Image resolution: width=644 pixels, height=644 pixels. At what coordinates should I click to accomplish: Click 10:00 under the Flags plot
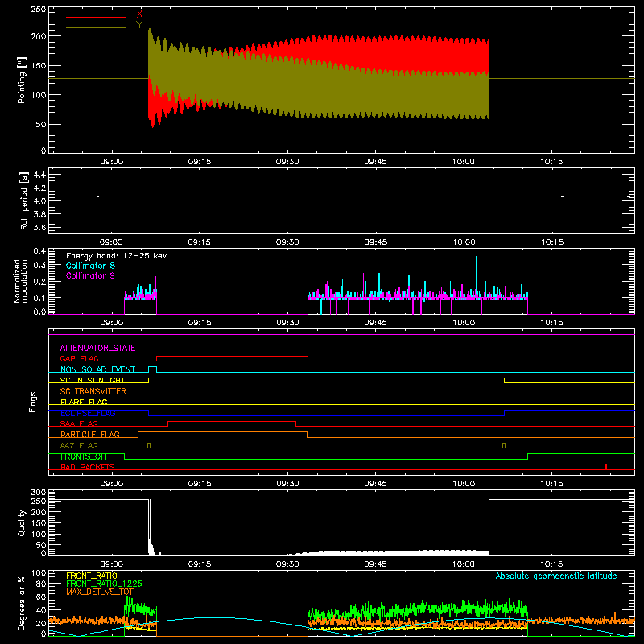coord(464,484)
